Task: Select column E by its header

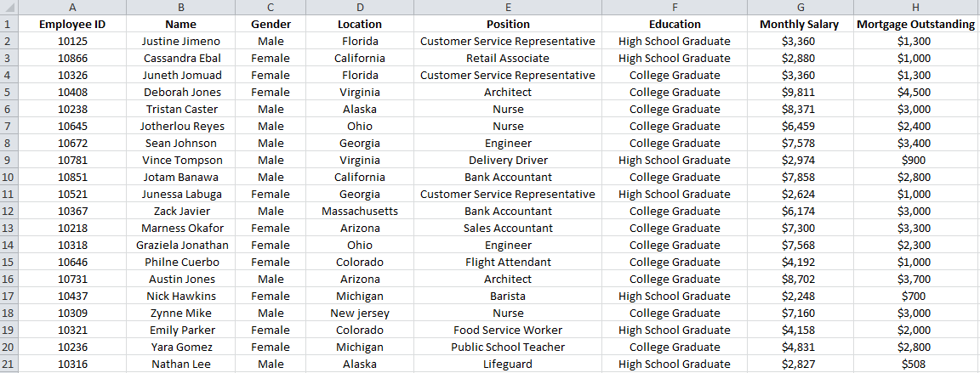Action: coord(508,7)
